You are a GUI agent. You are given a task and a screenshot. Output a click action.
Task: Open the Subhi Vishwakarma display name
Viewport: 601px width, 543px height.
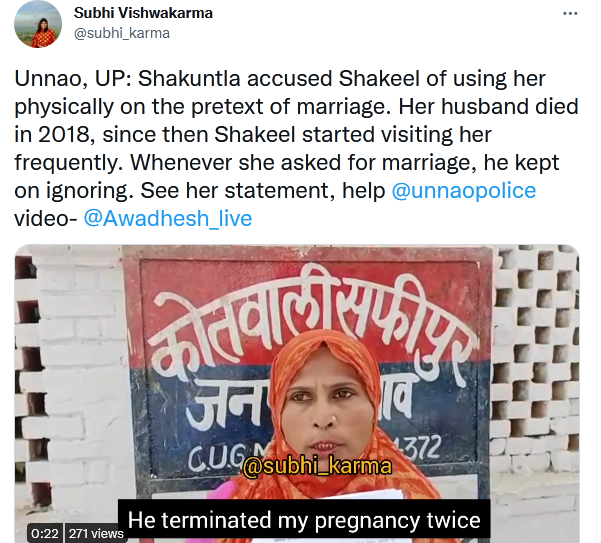tap(143, 13)
